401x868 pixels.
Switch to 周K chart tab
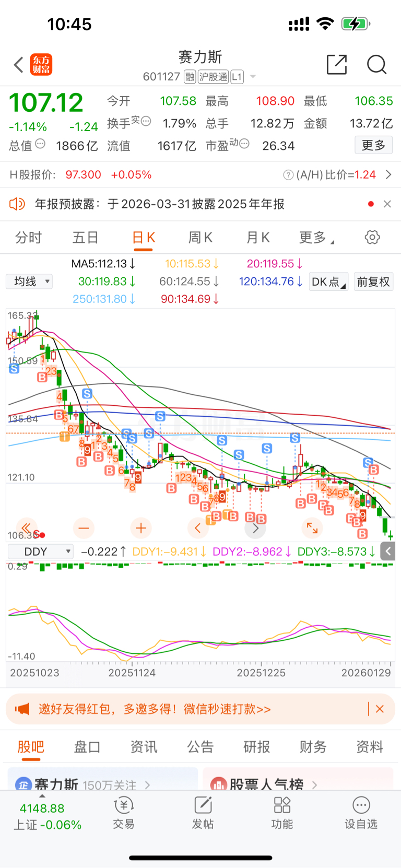(x=200, y=238)
